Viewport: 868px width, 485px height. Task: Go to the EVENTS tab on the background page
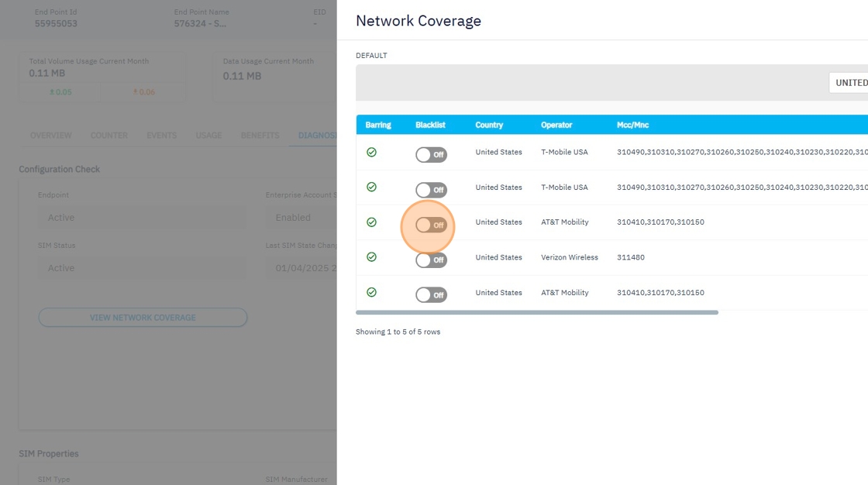[162, 136]
